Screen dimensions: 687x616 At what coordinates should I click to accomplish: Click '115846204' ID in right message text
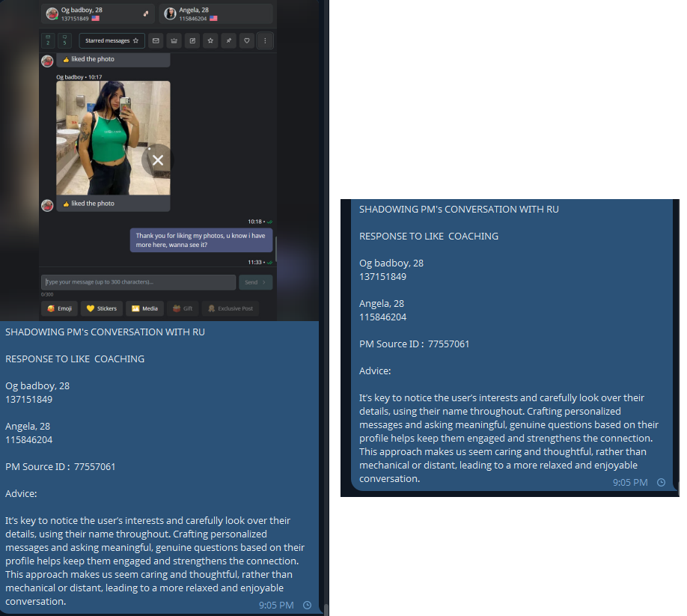point(383,317)
